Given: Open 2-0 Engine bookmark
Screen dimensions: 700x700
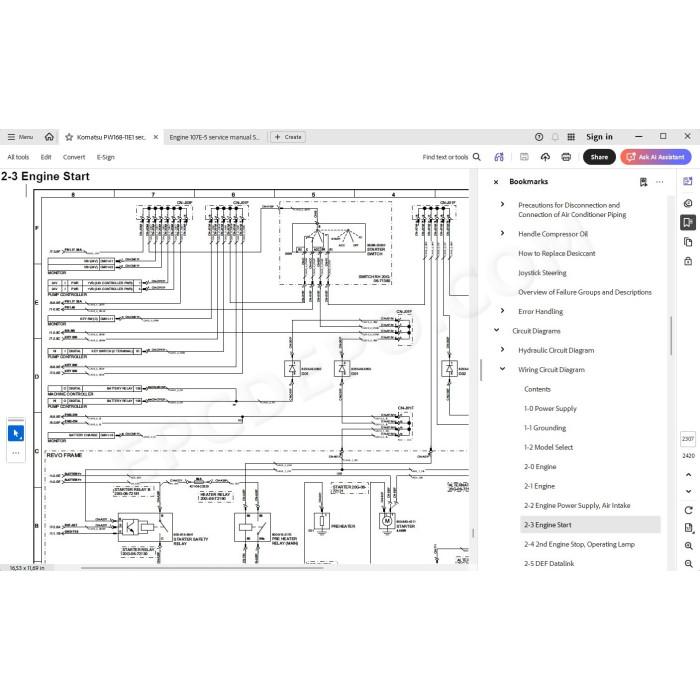Looking at the screenshot, I should pyautogui.click(x=540, y=467).
